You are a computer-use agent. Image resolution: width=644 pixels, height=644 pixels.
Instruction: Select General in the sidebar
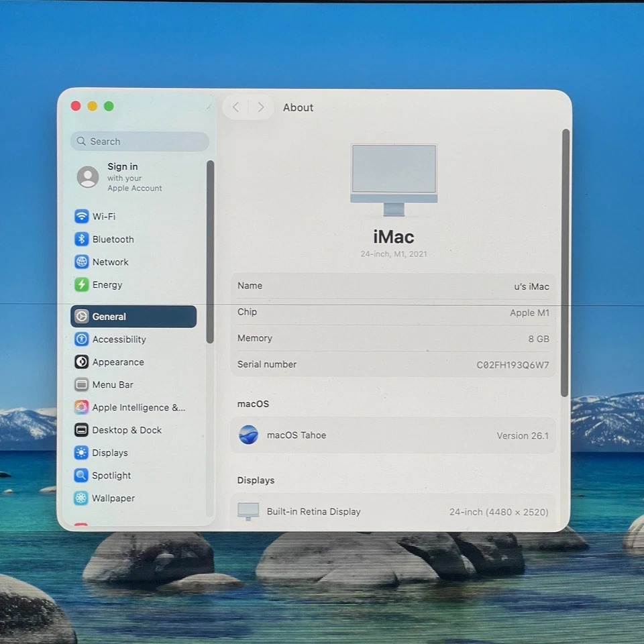tap(133, 317)
